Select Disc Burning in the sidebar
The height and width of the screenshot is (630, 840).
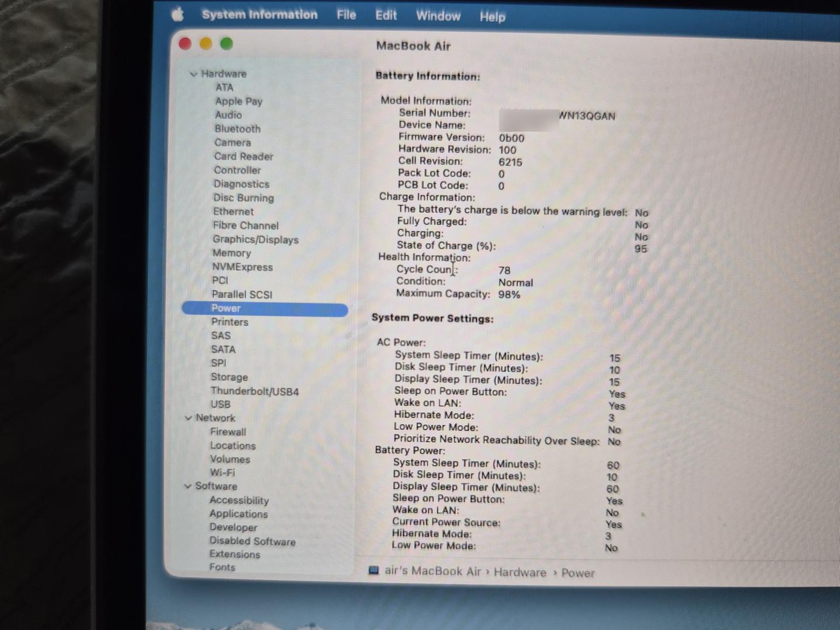click(243, 198)
